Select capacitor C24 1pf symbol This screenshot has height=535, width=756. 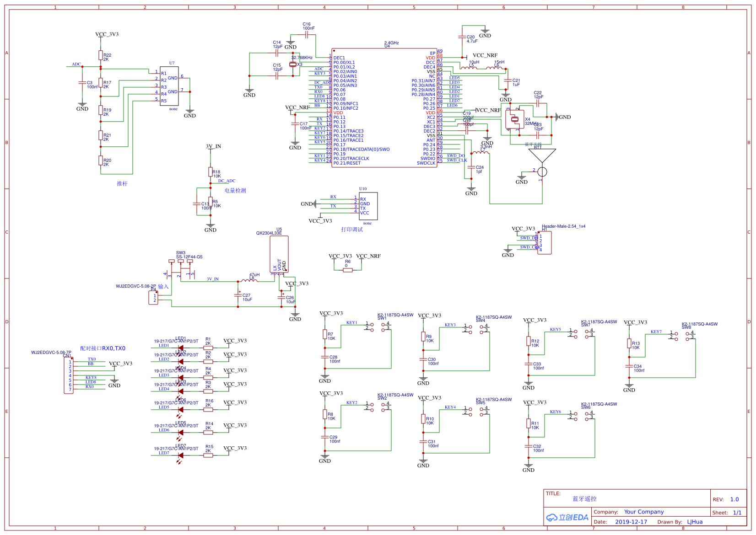pyautogui.click(x=471, y=167)
